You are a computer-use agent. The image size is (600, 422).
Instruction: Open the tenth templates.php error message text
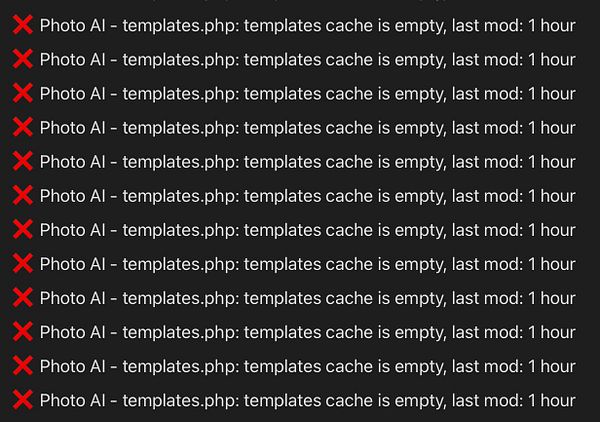click(x=308, y=332)
